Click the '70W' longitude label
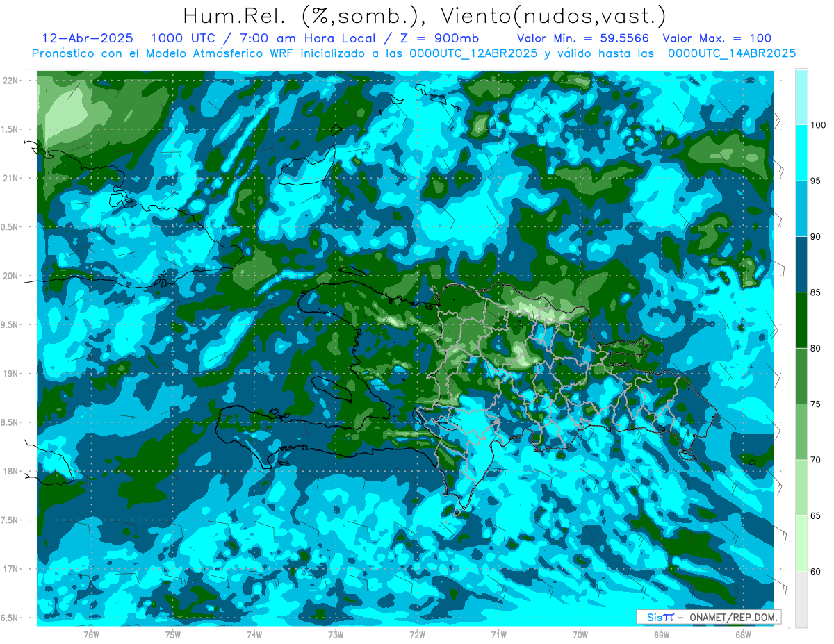Viewport: 834px width, 644px height. [x=580, y=635]
